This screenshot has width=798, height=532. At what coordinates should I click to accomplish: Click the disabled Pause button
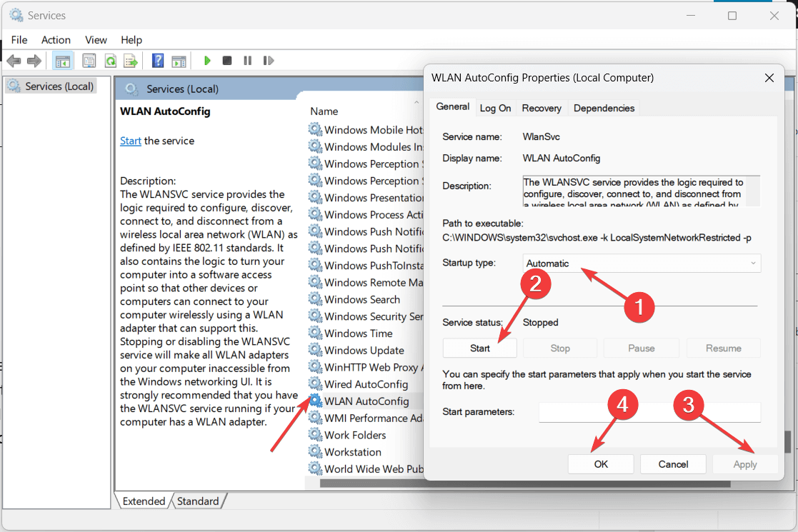(642, 348)
